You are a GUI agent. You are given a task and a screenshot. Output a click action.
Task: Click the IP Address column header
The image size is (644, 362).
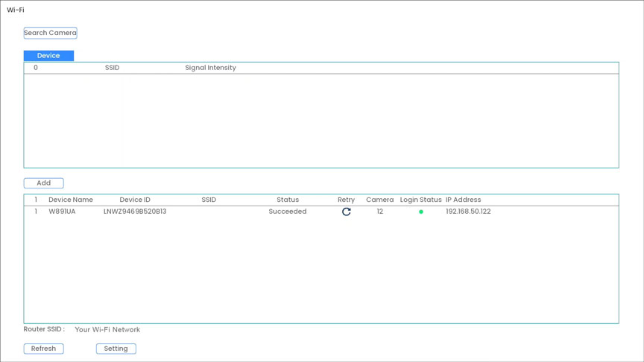(x=463, y=200)
